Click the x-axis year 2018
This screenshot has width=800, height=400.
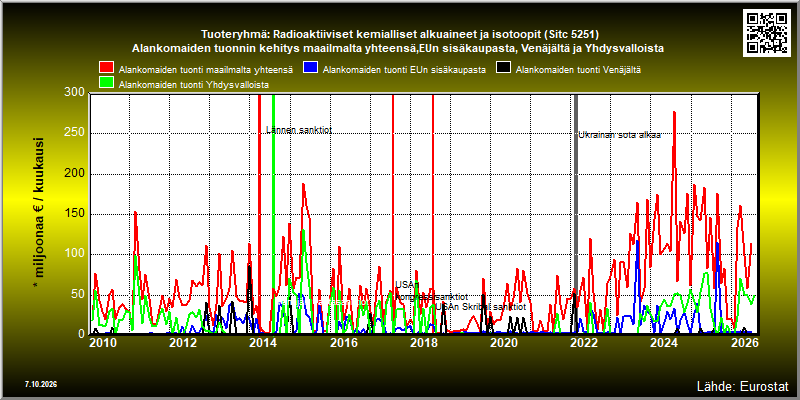423,343
